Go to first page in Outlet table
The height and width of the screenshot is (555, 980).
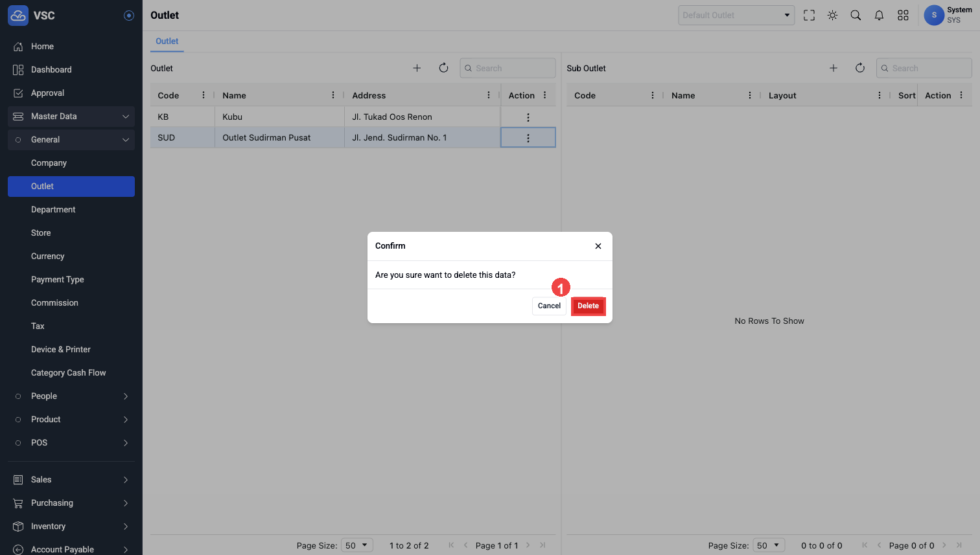click(x=451, y=545)
